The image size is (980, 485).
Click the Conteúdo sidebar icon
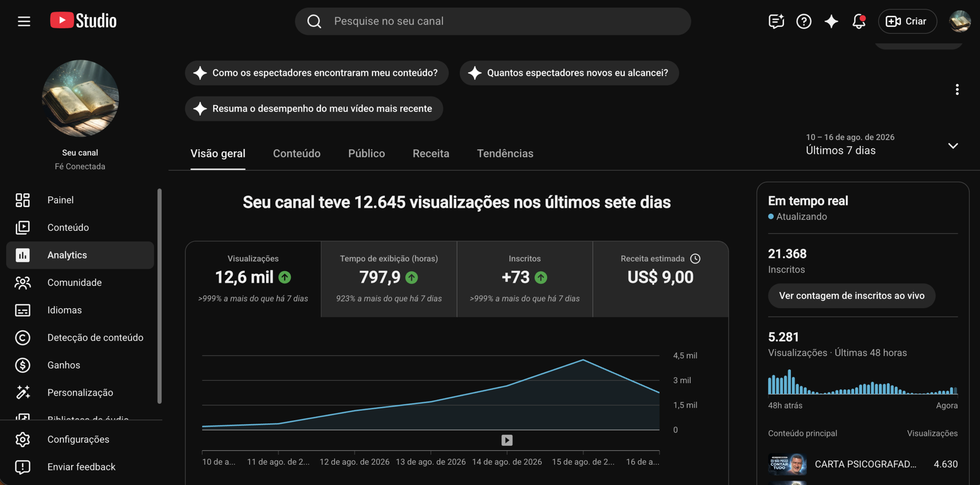[x=23, y=228]
